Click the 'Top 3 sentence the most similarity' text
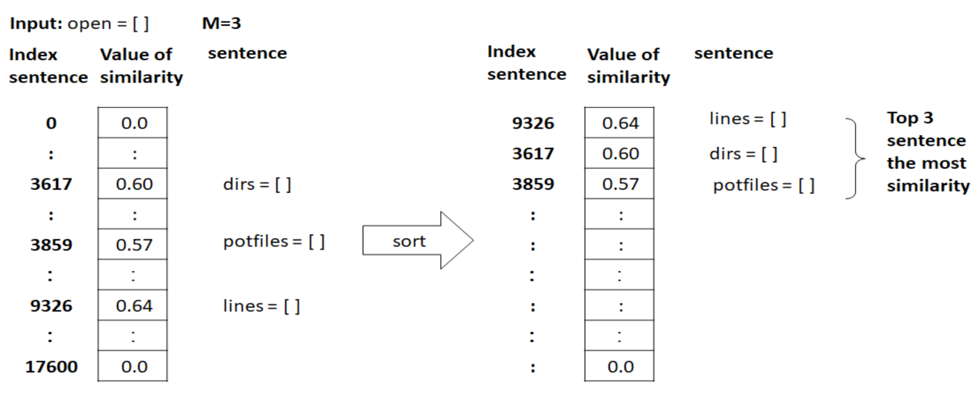Viewport: 980px width, 395px height. (x=927, y=152)
